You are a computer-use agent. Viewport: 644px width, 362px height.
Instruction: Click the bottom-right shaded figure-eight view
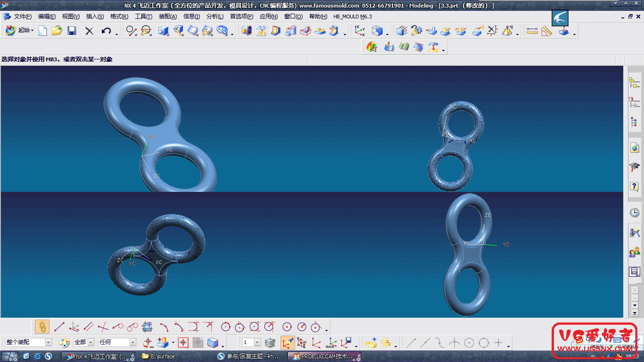coord(468,254)
